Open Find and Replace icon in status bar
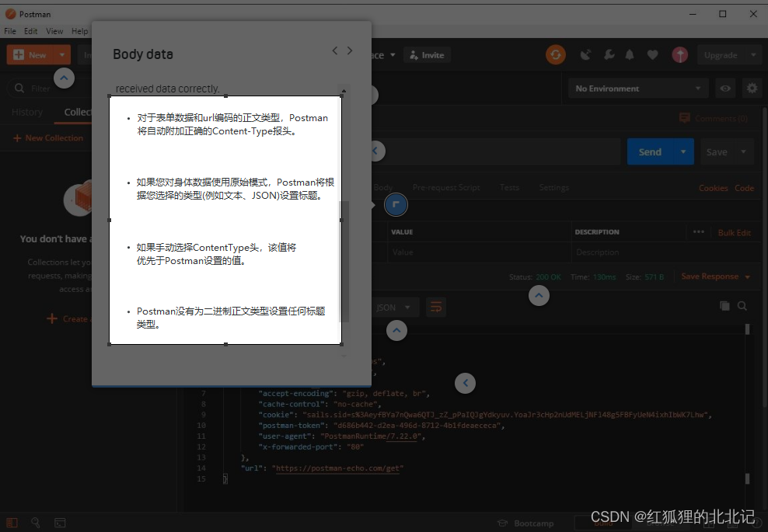Screen dimensions: 768x532 [x=35, y=523]
